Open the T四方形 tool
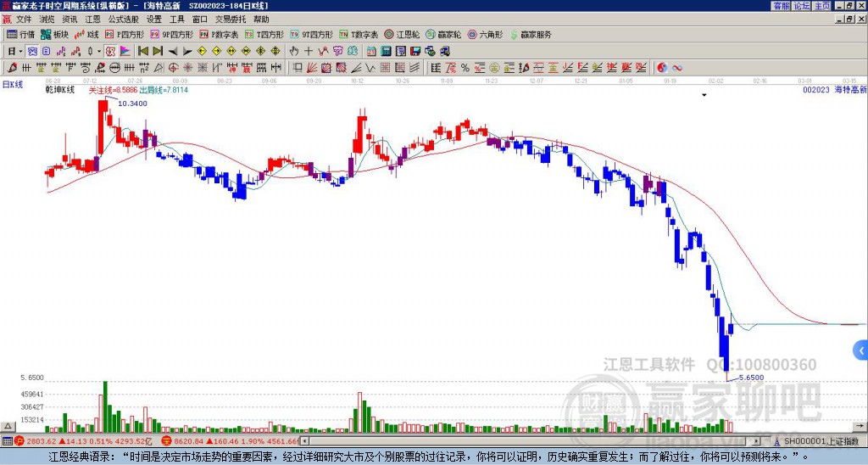This screenshot has width=868, height=465. point(264,34)
